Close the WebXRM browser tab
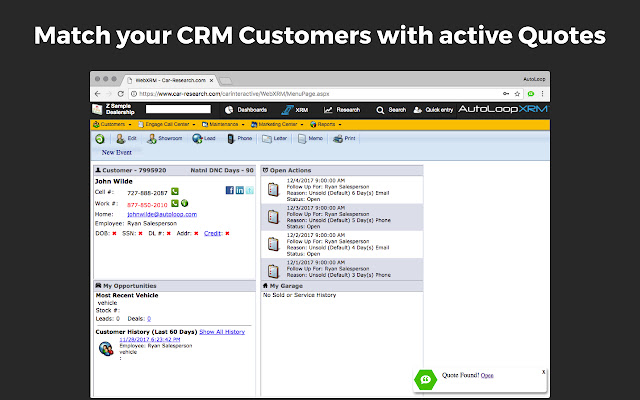 click(211, 80)
